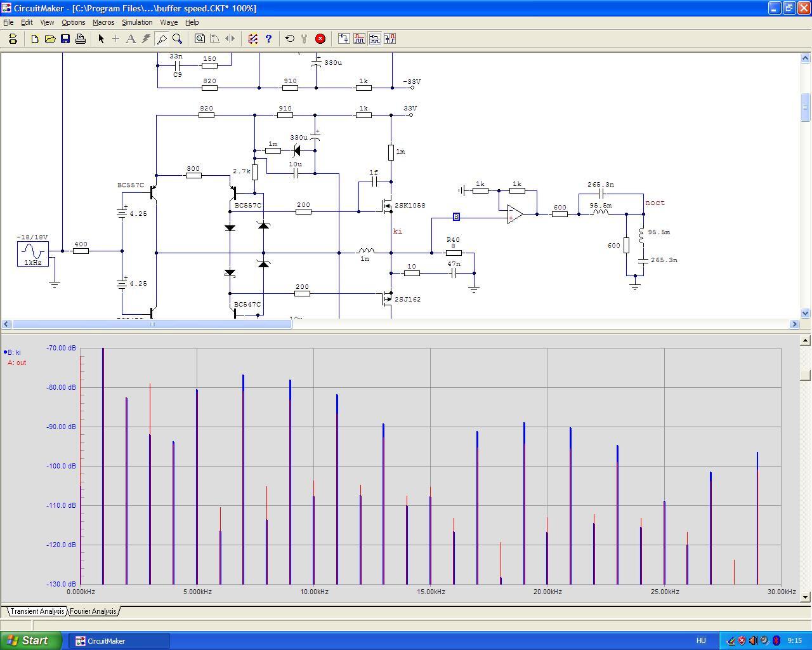Image resolution: width=812 pixels, height=650 pixels.
Task: Click schematic vertical scrollbar up arrow
Action: click(x=806, y=58)
